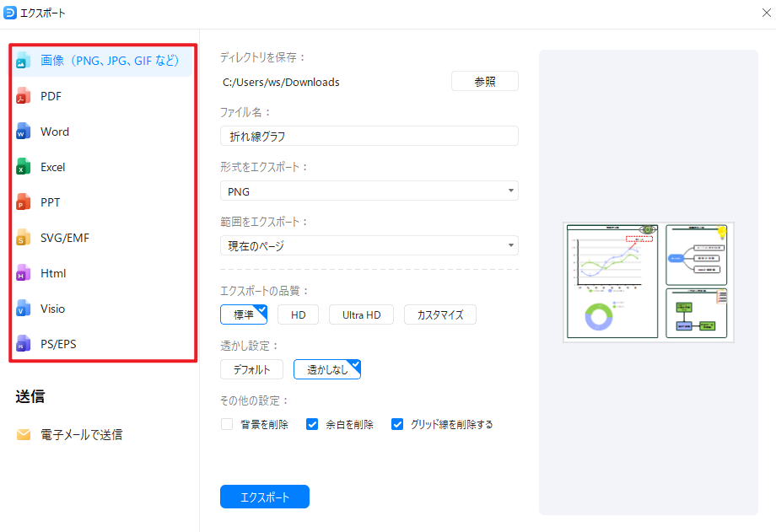Choose the Visio export format icon

click(x=52, y=308)
